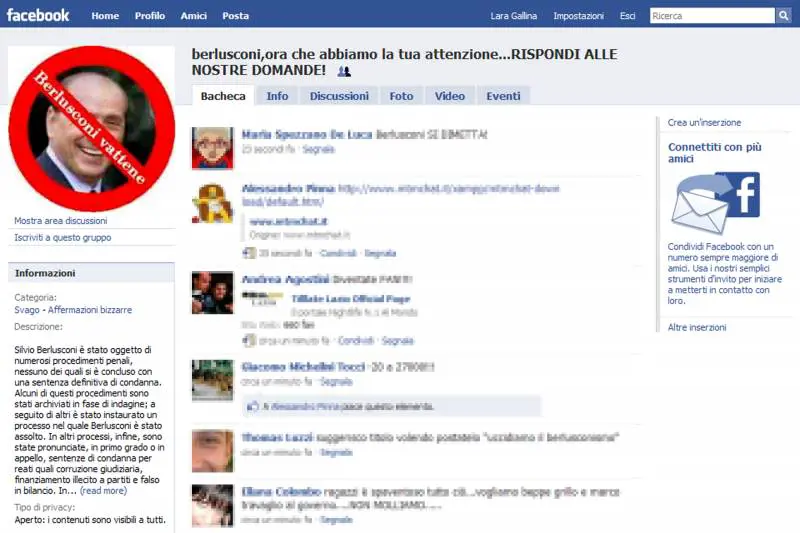
Task: Open Impostazioni in the header bar
Action: click(578, 16)
